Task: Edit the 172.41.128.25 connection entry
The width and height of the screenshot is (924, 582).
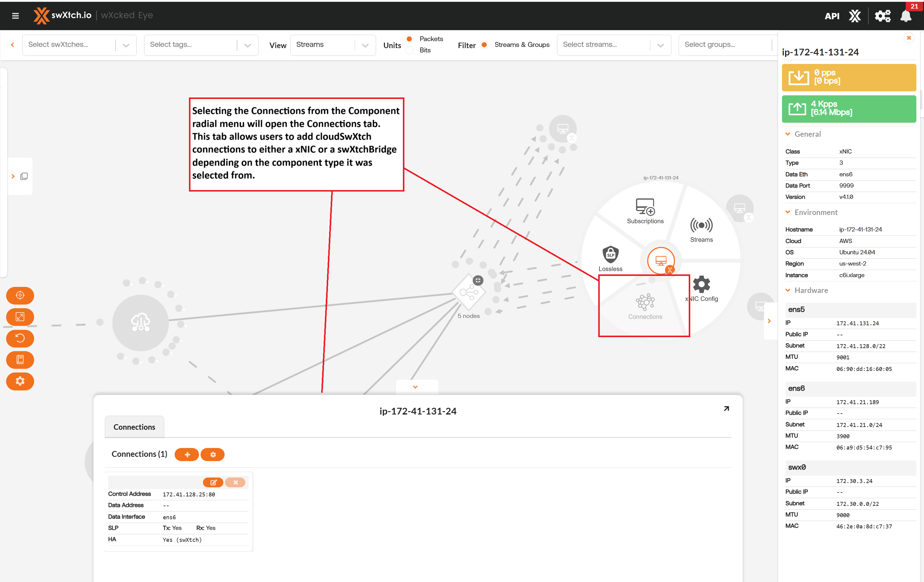Action: pyautogui.click(x=213, y=482)
